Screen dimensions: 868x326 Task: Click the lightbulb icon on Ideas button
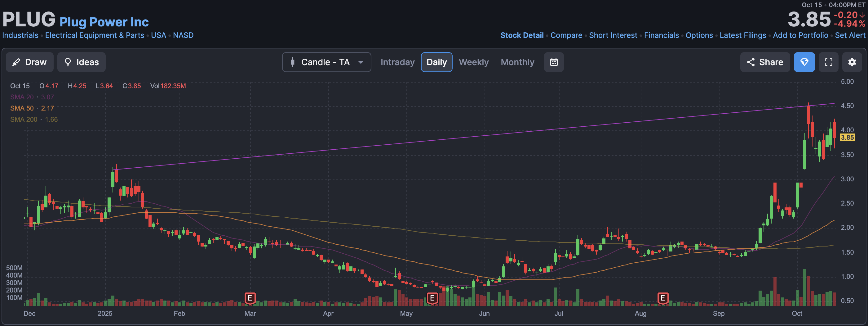pyautogui.click(x=68, y=62)
